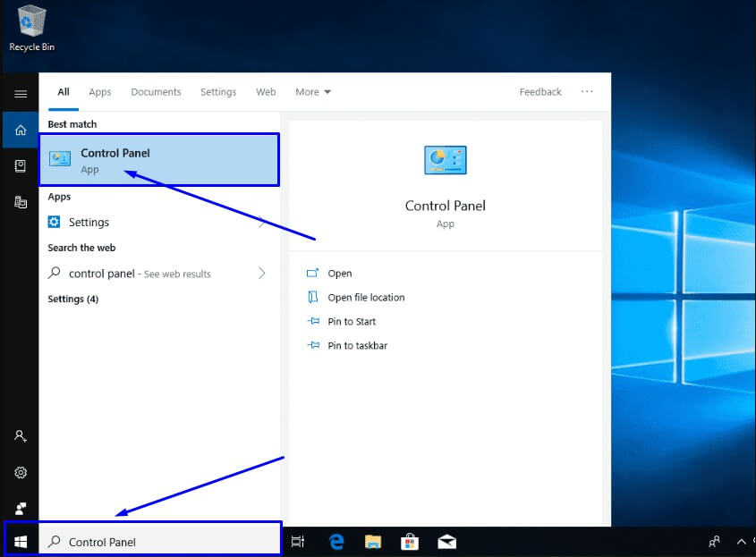756x557 pixels.
Task: Select the All tab
Action: click(64, 91)
